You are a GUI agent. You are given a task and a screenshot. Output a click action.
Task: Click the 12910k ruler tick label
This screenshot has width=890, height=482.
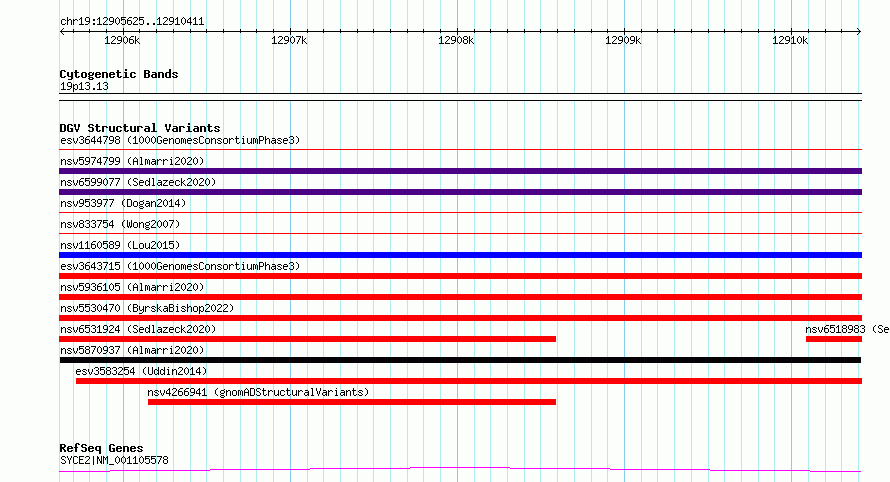tap(790, 40)
